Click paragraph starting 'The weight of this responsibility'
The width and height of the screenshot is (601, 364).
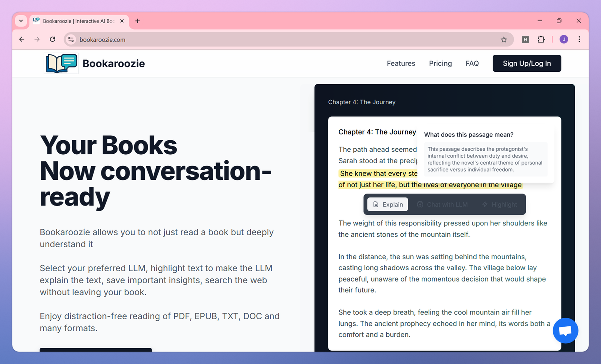click(x=443, y=229)
